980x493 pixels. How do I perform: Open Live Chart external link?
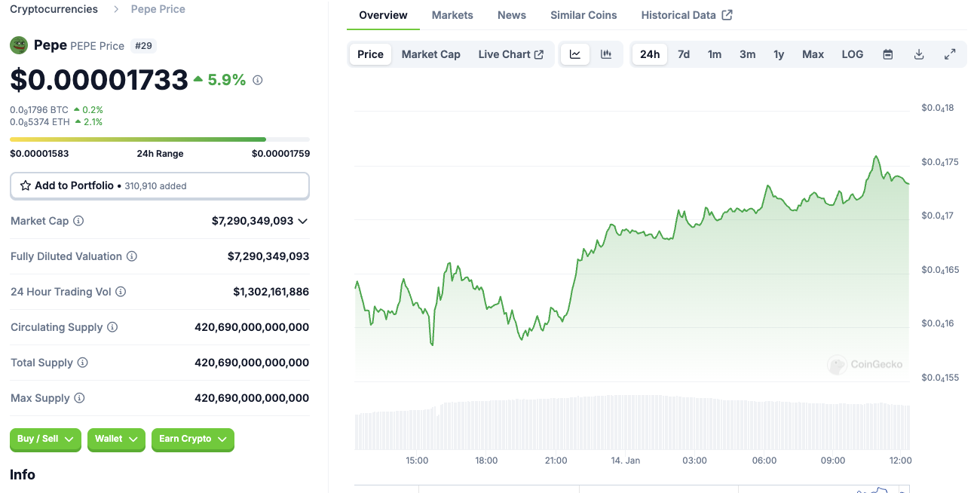[x=511, y=54]
